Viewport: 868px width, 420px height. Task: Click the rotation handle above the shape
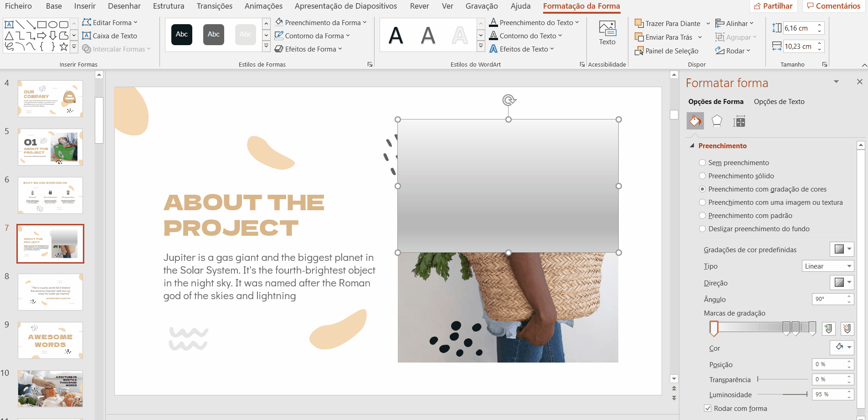coord(508,100)
